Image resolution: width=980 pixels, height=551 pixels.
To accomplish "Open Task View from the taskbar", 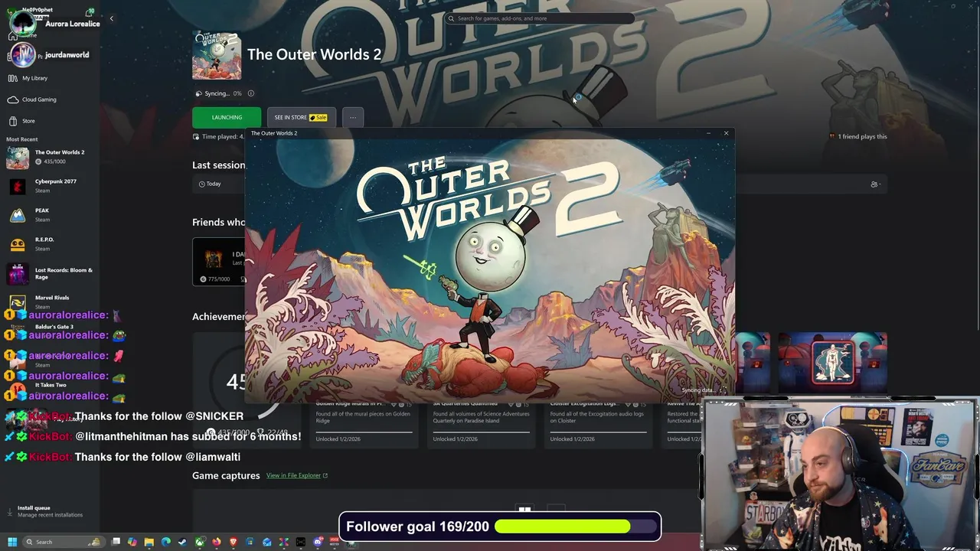I will pyautogui.click(x=116, y=542).
